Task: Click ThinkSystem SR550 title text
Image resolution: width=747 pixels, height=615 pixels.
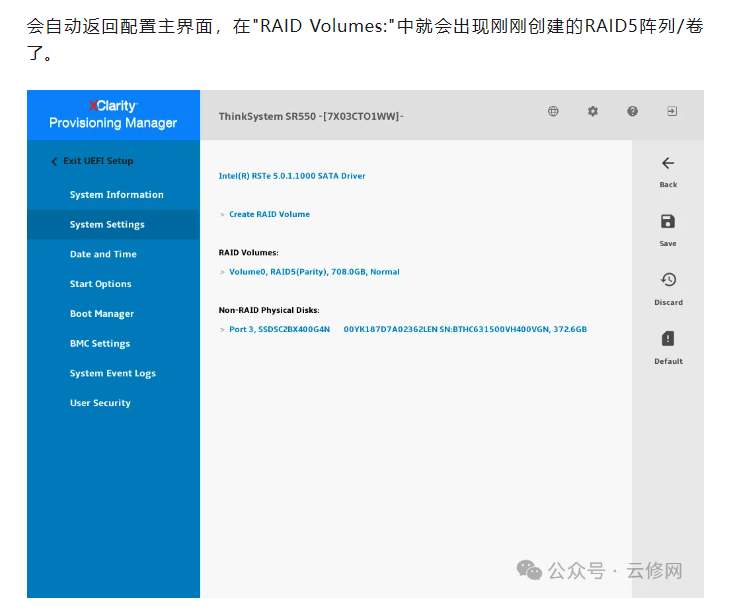Action: click(311, 116)
